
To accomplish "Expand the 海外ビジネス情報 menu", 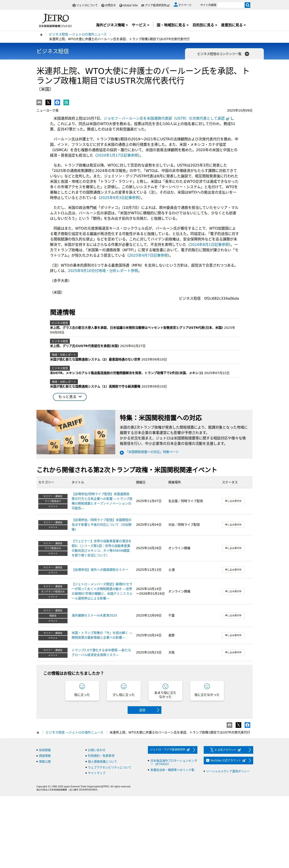I will pyautogui.click(x=112, y=25).
